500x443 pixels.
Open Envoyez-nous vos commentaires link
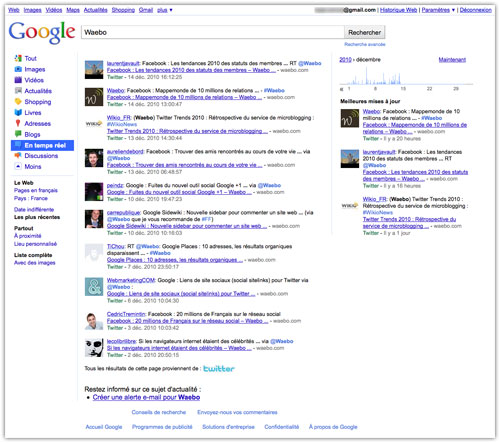[x=237, y=412]
